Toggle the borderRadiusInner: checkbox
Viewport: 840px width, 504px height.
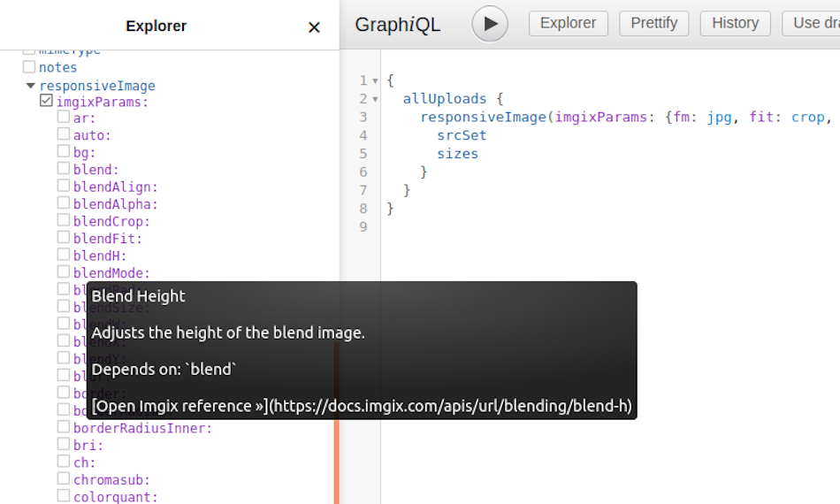pyautogui.click(x=64, y=428)
